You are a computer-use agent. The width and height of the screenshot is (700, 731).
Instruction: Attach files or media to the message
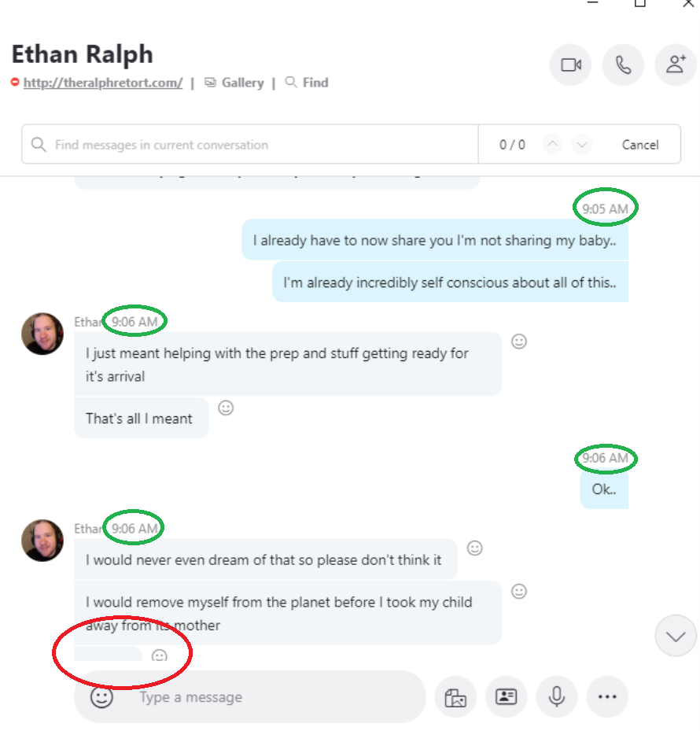coord(455,697)
